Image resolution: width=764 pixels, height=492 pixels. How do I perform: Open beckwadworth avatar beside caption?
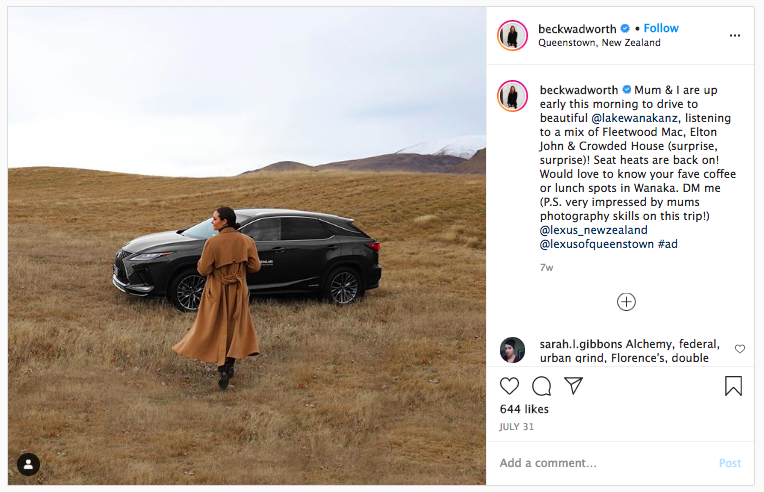click(512, 96)
